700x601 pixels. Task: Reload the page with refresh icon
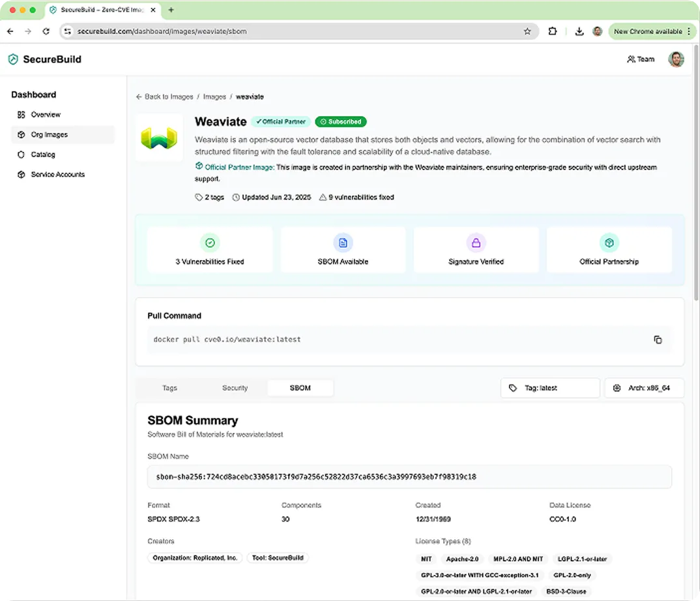click(x=46, y=31)
